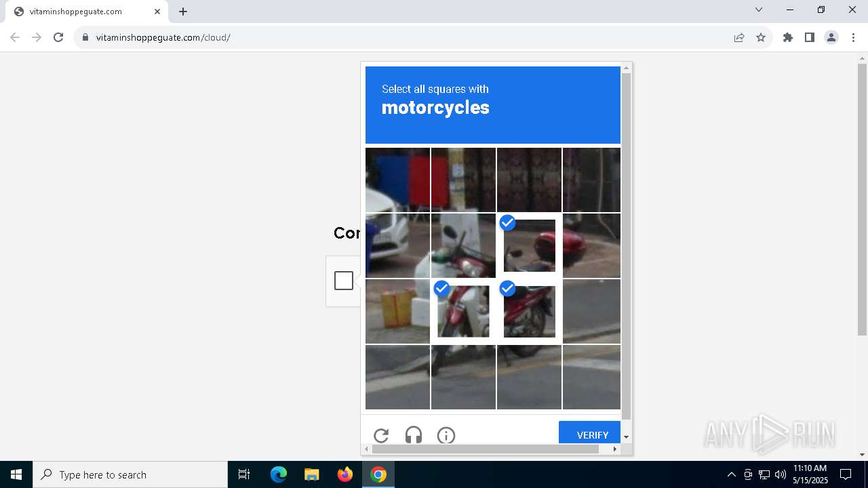Screen dimensions: 868x488
Task: Show hidden system tray icons
Action: pyautogui.click(x=731, y=474)
